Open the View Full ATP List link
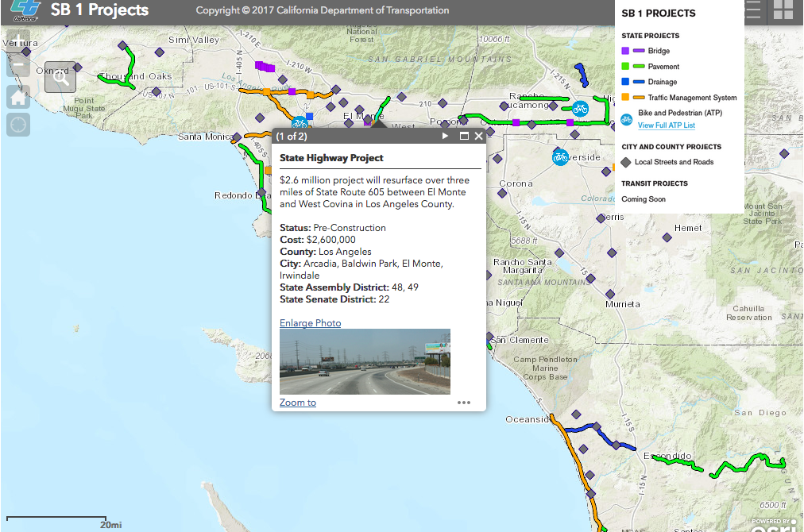 pyautogui.click(x=666, y=125)
